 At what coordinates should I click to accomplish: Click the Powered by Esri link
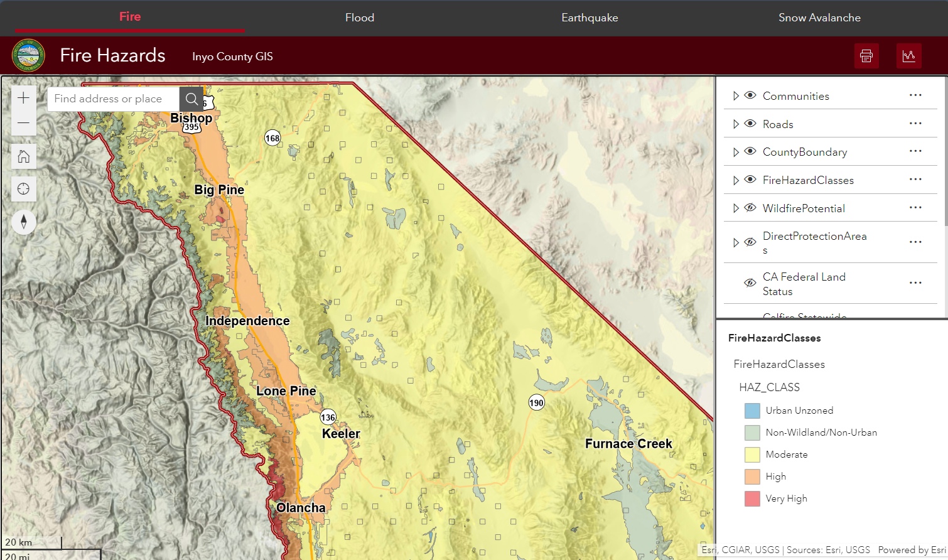912,550
